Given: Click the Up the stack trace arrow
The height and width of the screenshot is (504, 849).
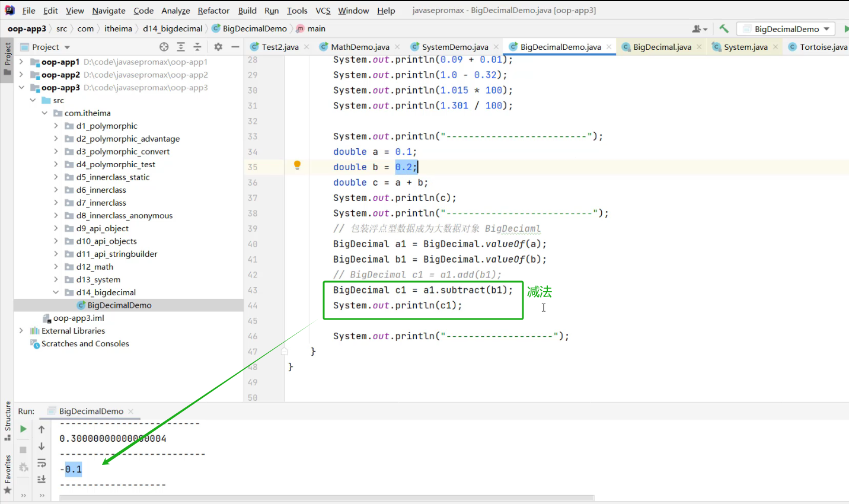Looking at the screenshot, I should [42, 429].
